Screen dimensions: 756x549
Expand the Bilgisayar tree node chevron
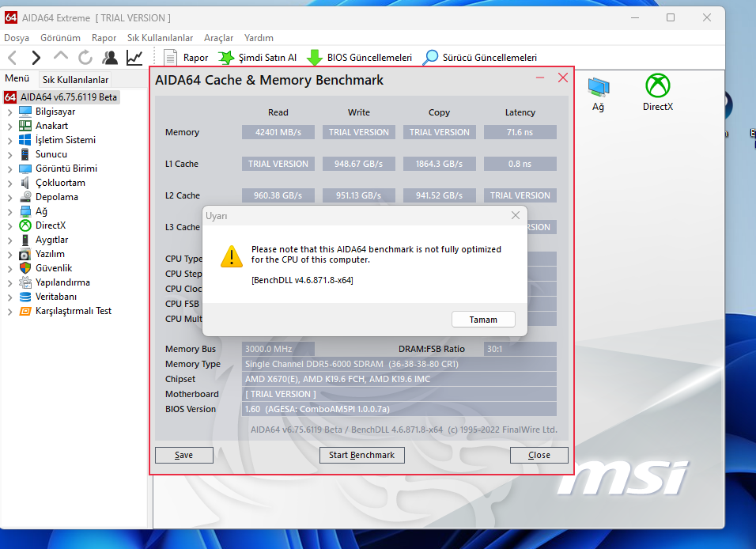pyautogui.click(x=9, y=112)
